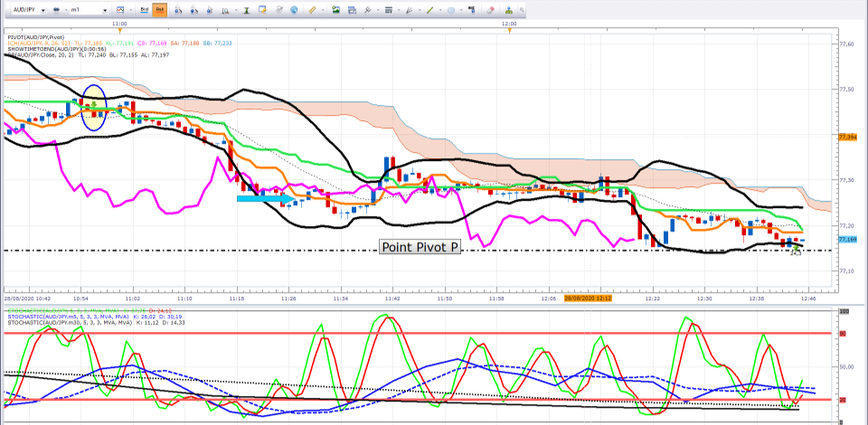
Task: Expand the crossed tools dropdown arrow
Action: click(x=378, y=10)
